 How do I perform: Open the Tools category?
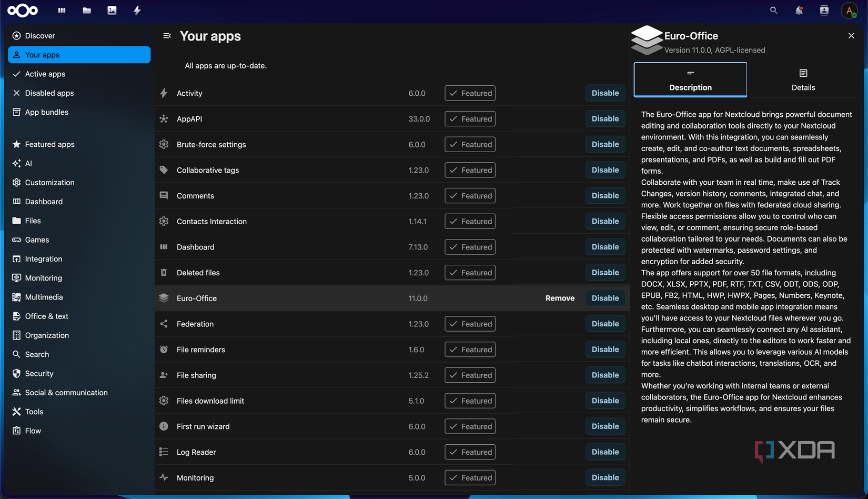[79, 412]
